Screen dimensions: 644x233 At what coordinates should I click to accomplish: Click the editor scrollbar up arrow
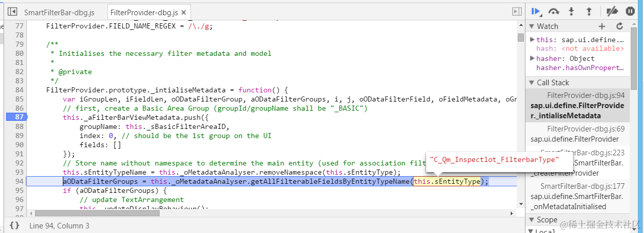[x=520, y=25]
